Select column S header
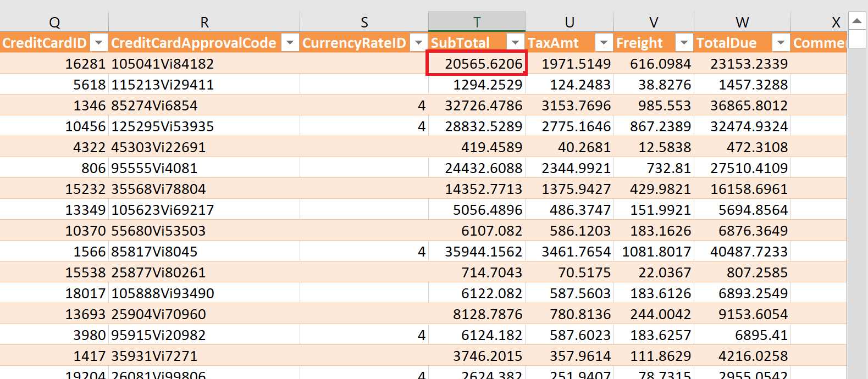Screen dimensions: 868x379 (x=364, y=22)
